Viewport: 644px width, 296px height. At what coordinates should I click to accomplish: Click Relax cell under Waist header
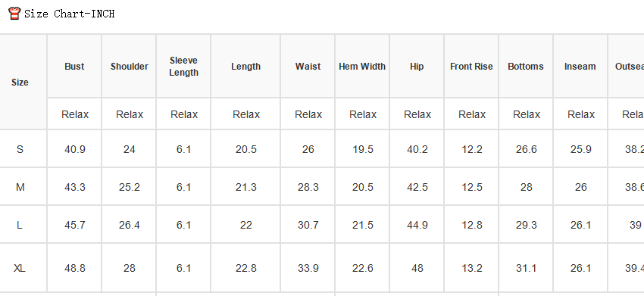click(308, 114)
